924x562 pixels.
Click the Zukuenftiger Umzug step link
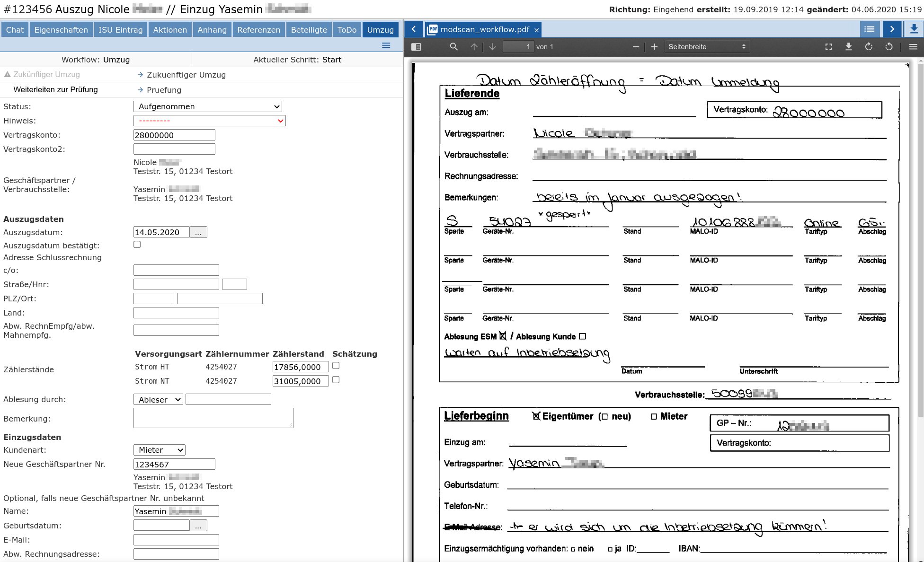click(186, 75)
